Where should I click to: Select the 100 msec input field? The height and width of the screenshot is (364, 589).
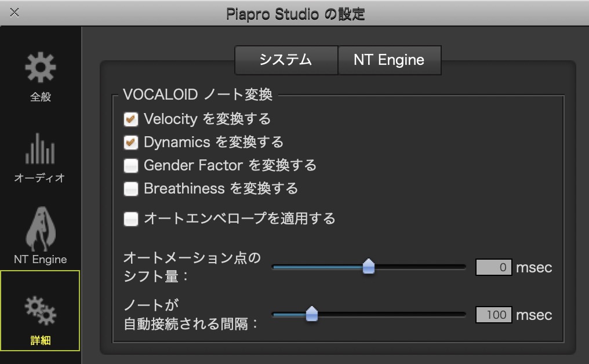tap(494, 315)
